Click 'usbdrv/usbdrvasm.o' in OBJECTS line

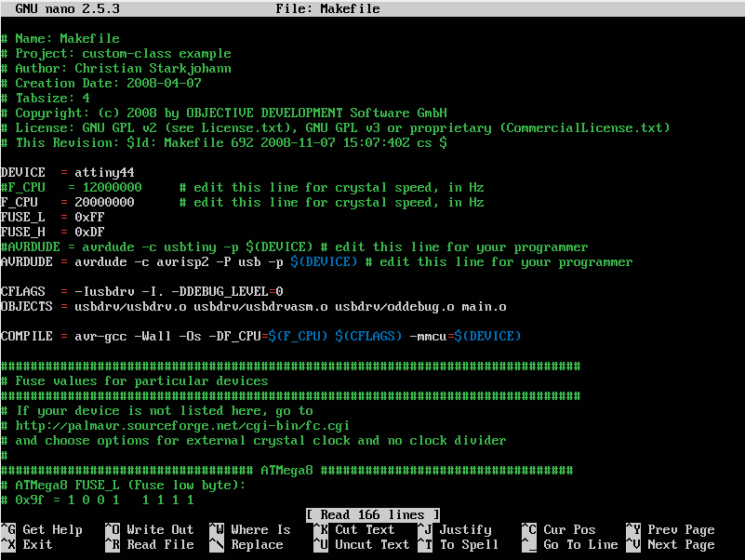260,307
